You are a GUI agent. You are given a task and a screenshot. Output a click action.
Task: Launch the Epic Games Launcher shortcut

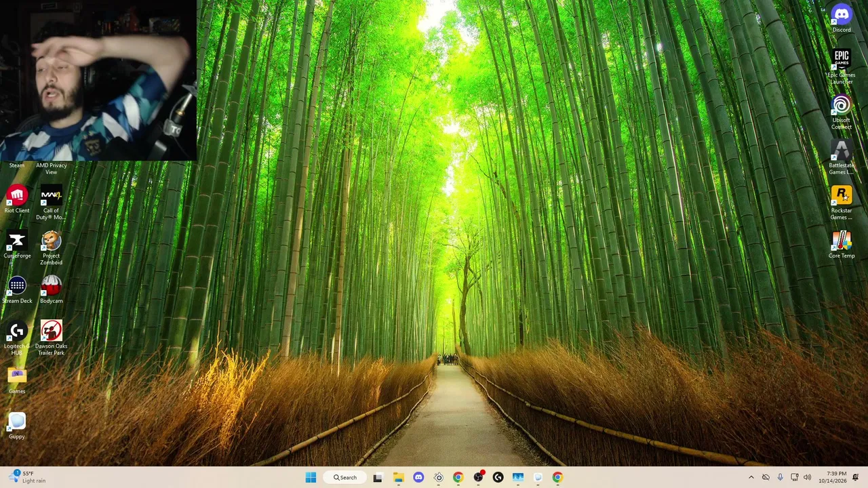842,66
